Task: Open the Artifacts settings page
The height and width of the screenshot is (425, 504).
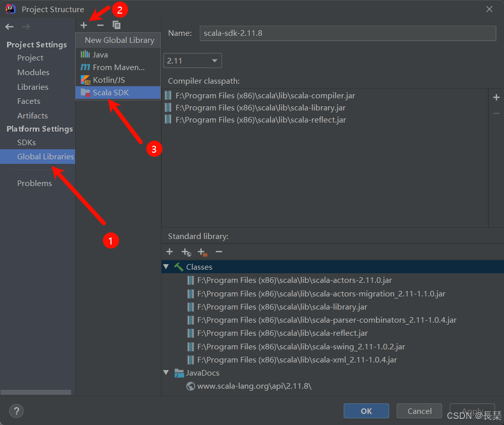Action: [x=32, y=115]
